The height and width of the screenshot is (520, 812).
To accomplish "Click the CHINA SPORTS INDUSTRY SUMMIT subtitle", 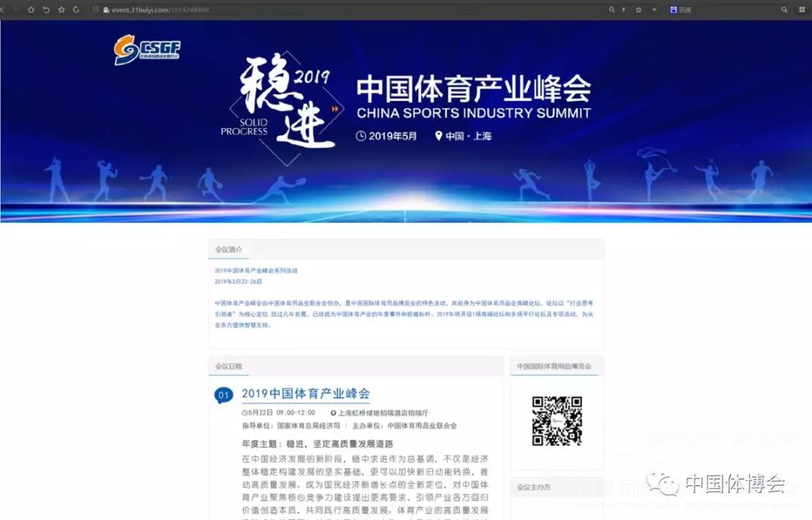I will [x=474, y=113].
